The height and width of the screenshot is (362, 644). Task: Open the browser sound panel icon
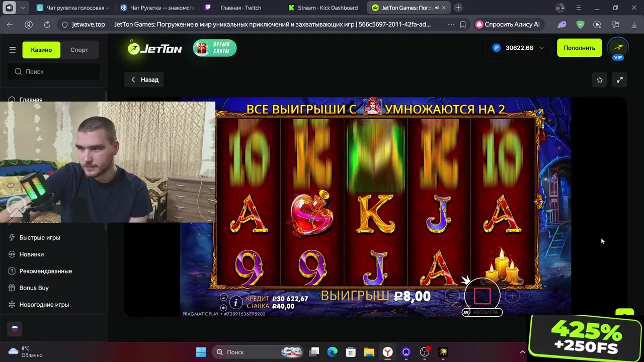(9, 8)
